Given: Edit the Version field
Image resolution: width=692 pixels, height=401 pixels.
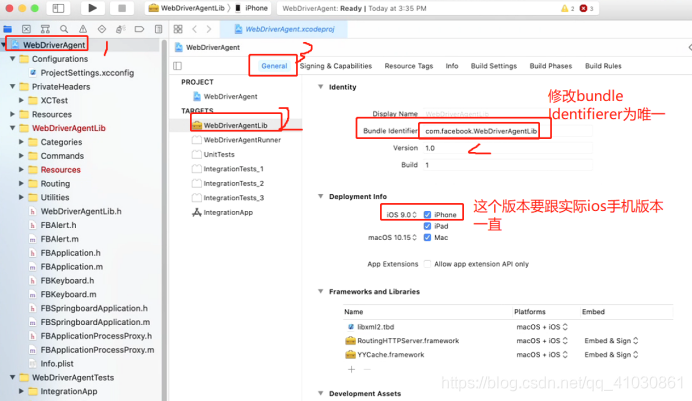Looking at the screenshot, I should point(508,148).
